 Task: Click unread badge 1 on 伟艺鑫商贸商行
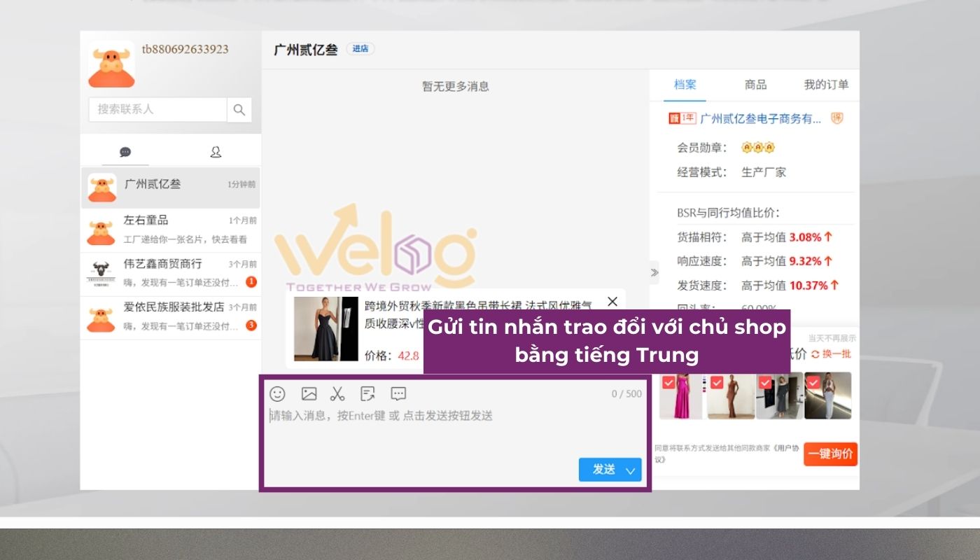pyautogui.click(x=251, y=282)
